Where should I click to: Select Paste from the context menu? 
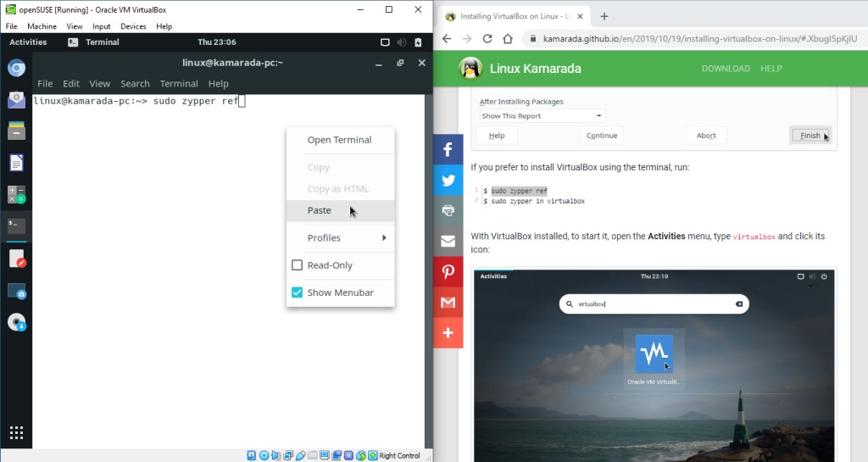point(320,210)
